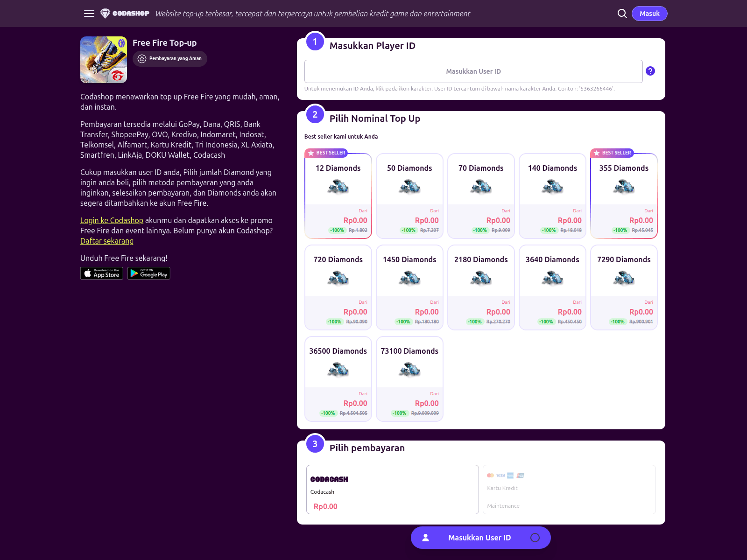Click the bottom Masukkan User ID button
The image size is (747, 560).
click(x=481, y=538)
